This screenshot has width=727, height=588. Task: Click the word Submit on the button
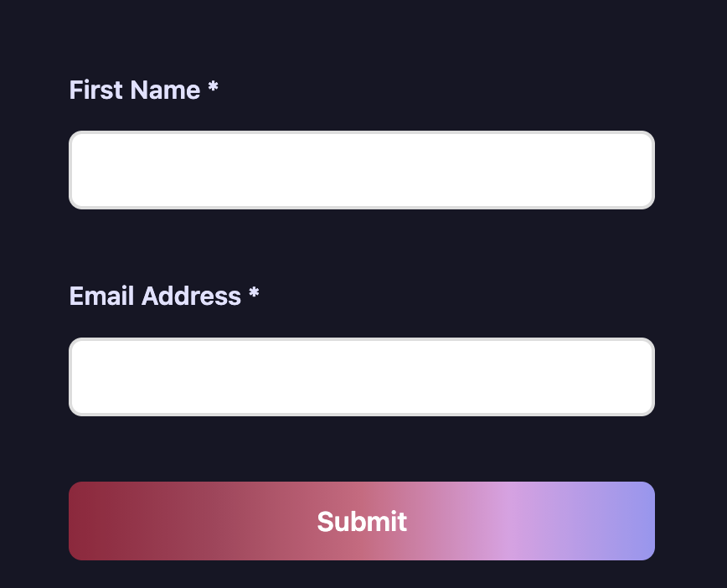[x=361, y=521]
